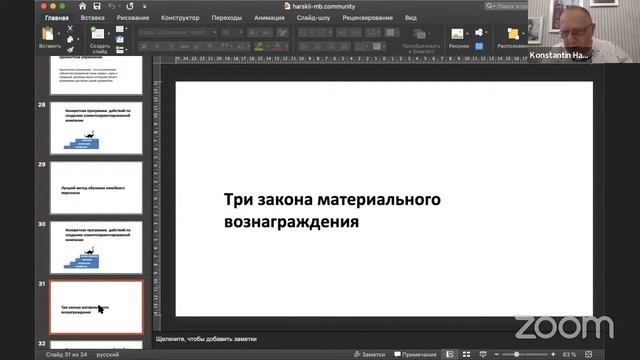Click the Shapes icon
The height and width of the screenshot is (360, 640).
point(479,32)
